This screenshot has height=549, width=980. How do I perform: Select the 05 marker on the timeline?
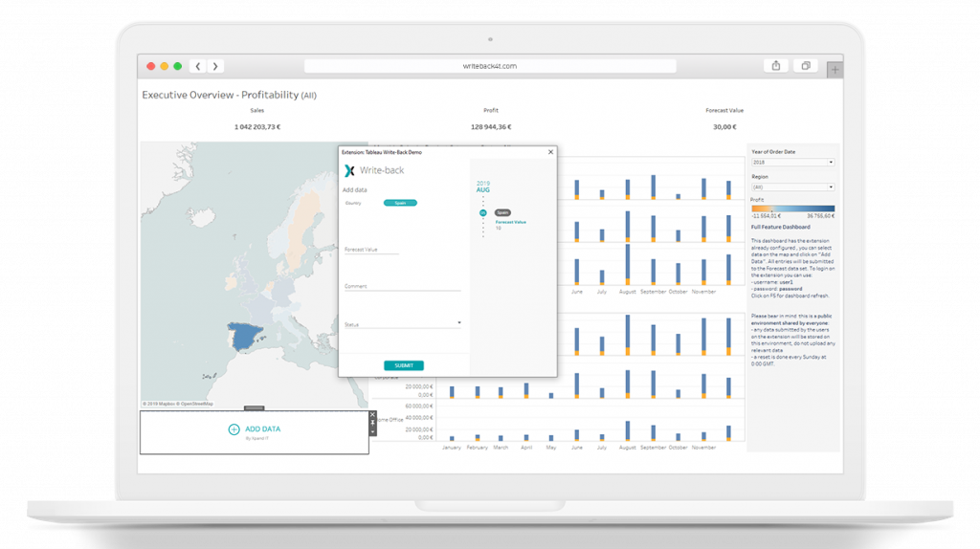click(483, 212)
